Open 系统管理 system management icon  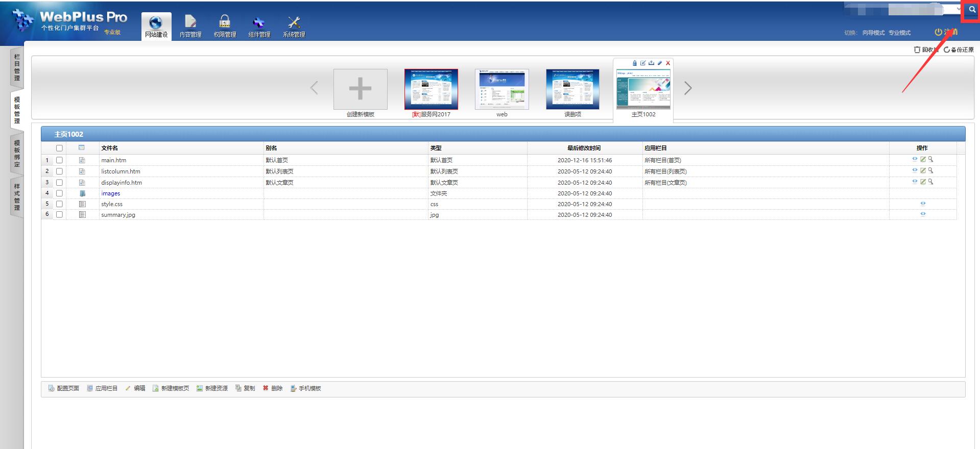coord(294,27)
